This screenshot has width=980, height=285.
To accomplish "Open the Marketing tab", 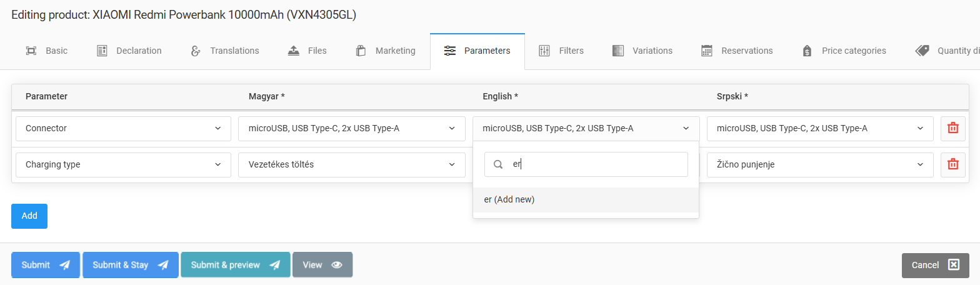I will (385, 51).
